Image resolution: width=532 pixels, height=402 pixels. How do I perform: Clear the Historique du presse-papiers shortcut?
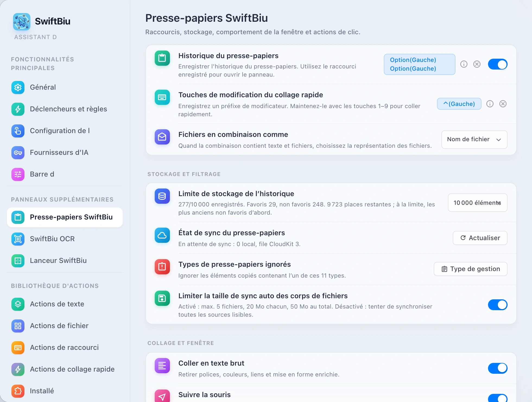point(477,64)
